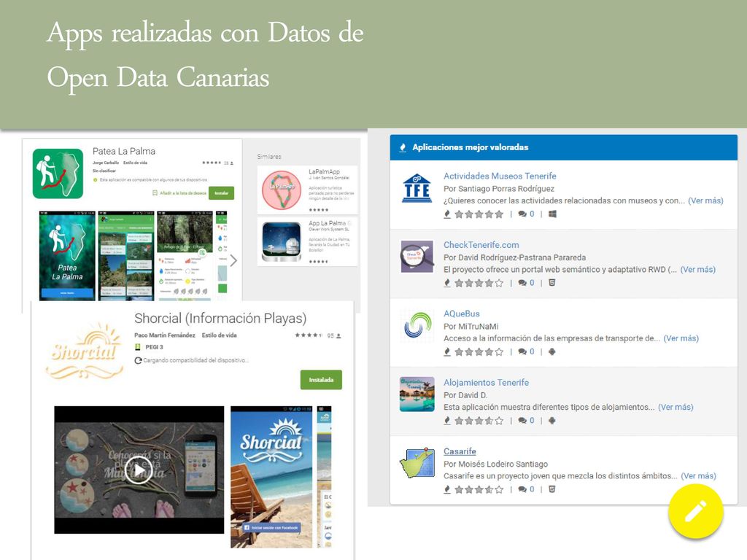Click the Por Santiago Porras Rodríguez author text
Image resolution: width=747 pixels, height=560 pixels.
pos(499,189)
